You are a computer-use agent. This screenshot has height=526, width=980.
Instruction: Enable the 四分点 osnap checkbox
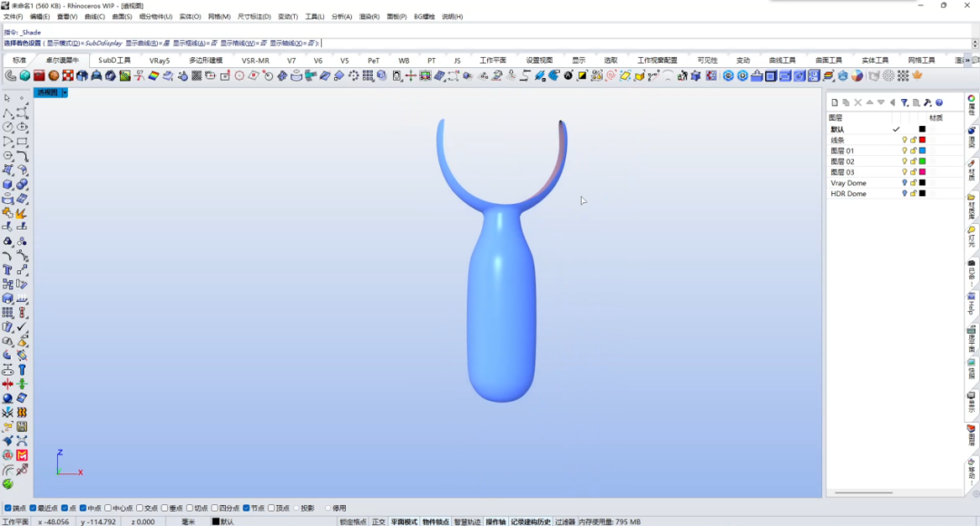[x=214, y=509]
